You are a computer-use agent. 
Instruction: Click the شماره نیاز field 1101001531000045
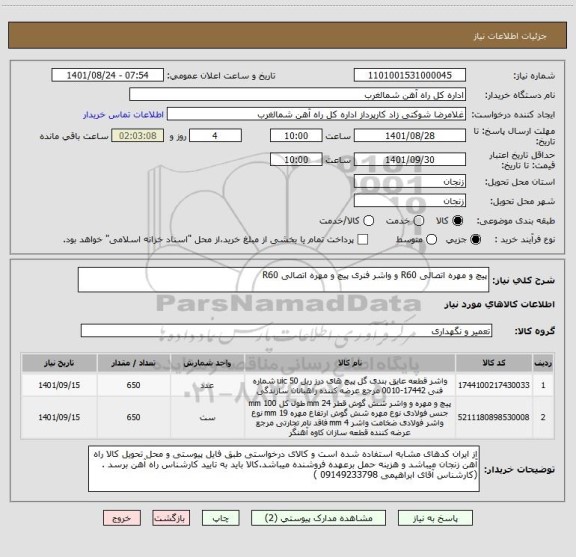(x=410, y=75)
